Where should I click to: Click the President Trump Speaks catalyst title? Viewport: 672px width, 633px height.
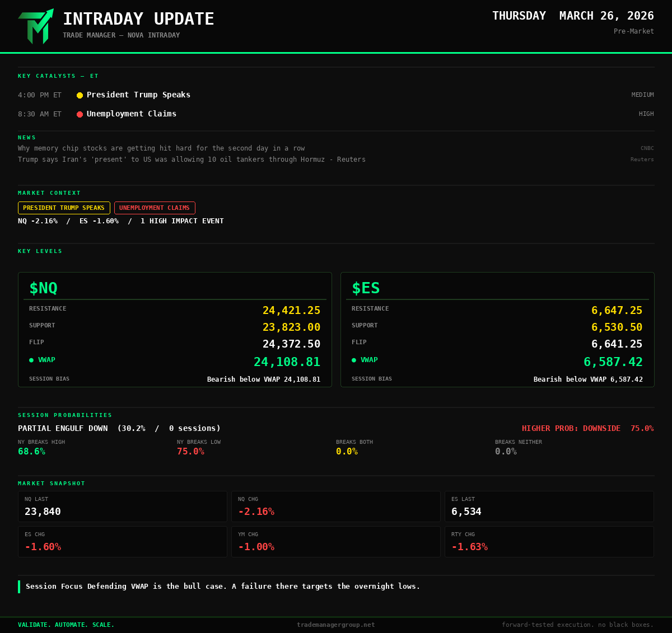click(138, 95)
